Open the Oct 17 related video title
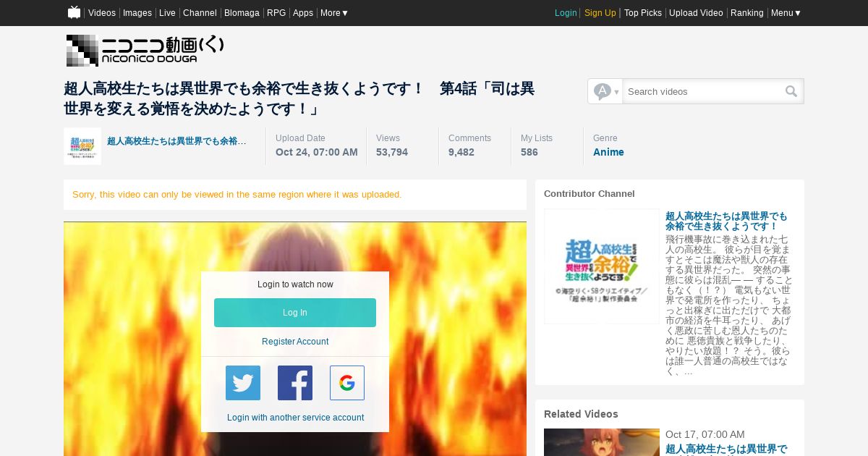Screen dimensions: 868x456 point(726,449)
